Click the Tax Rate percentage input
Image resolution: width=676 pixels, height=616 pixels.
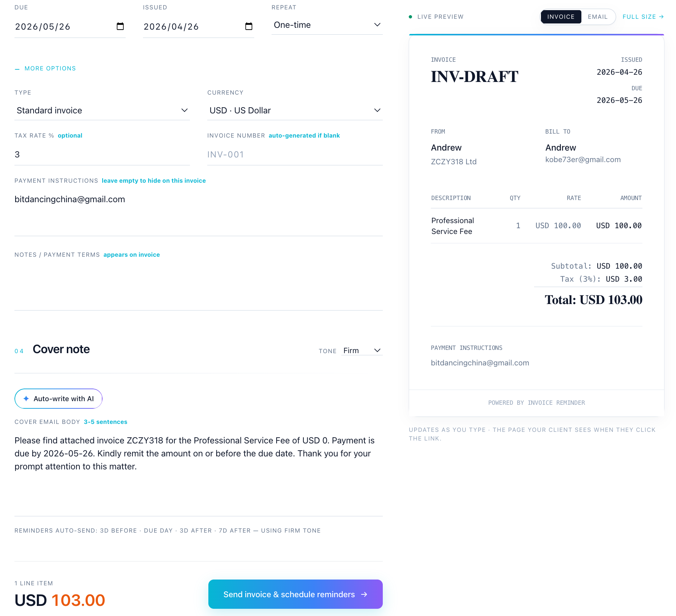[x=101, y=154]
